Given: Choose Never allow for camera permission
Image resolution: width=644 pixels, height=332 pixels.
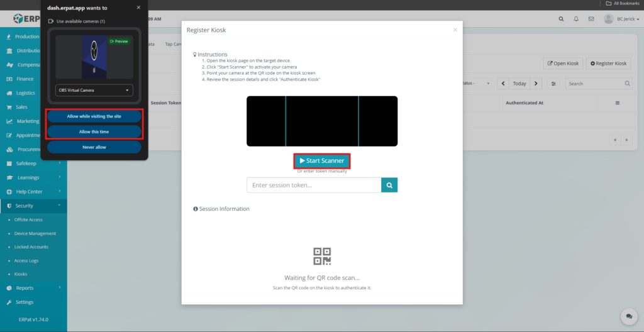Looking at the screenshot, I should point(94,147).
